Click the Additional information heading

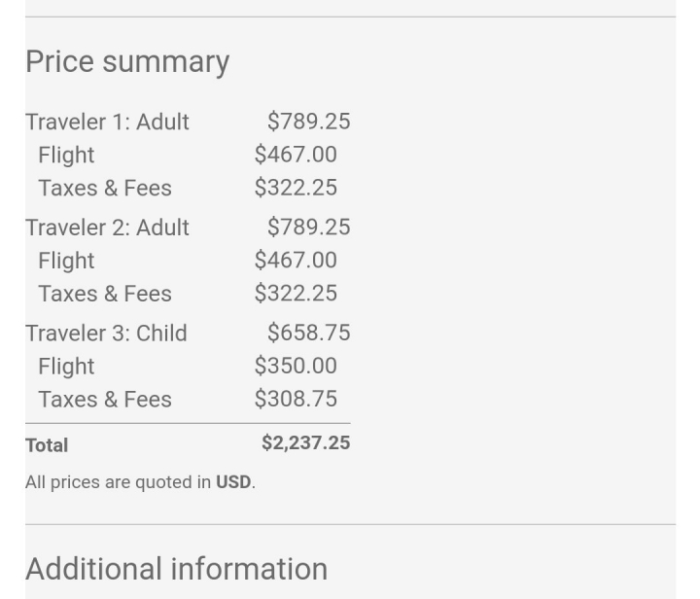176,569
